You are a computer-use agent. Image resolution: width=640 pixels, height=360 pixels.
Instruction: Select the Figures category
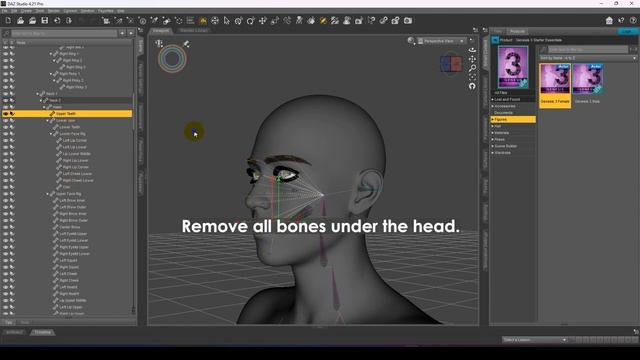513,119
